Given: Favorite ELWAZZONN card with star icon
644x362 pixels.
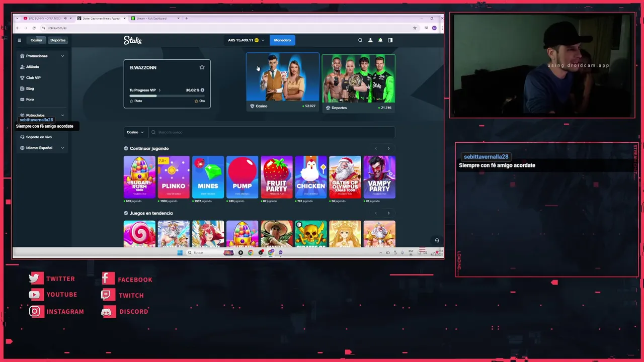Looking at the screenshot, I should tap(202, 67).
